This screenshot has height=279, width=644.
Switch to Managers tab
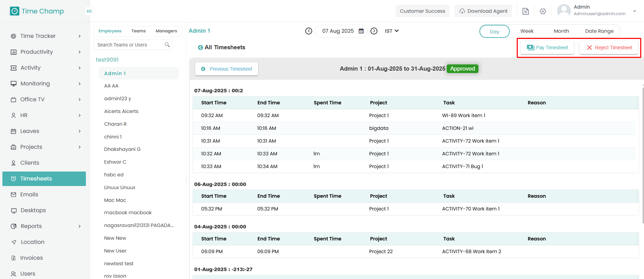[x=166, y=31]
